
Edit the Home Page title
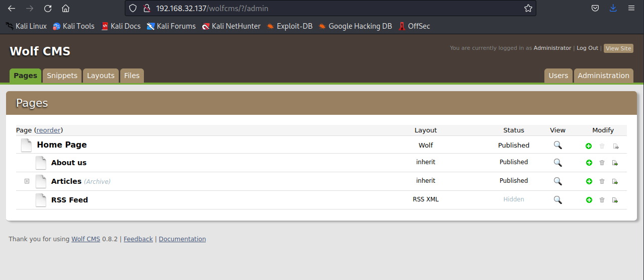pos(62,145)
